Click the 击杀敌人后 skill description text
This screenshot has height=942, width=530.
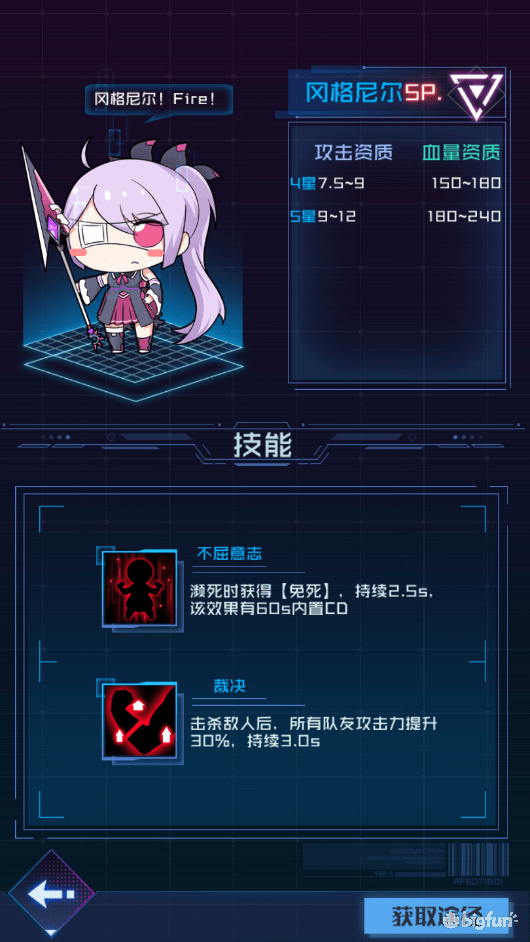point(313,732)
